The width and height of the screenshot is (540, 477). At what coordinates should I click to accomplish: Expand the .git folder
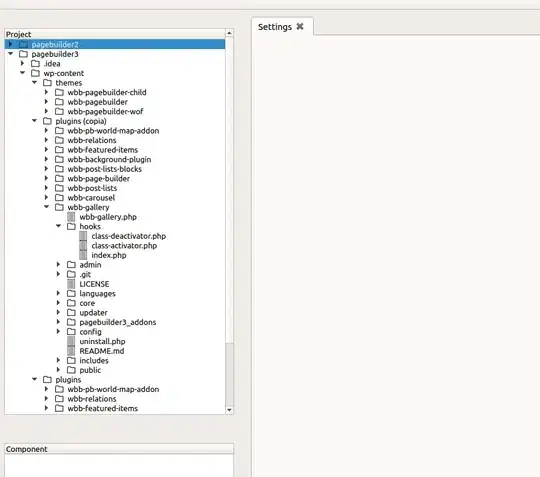[x=59, y=274]
